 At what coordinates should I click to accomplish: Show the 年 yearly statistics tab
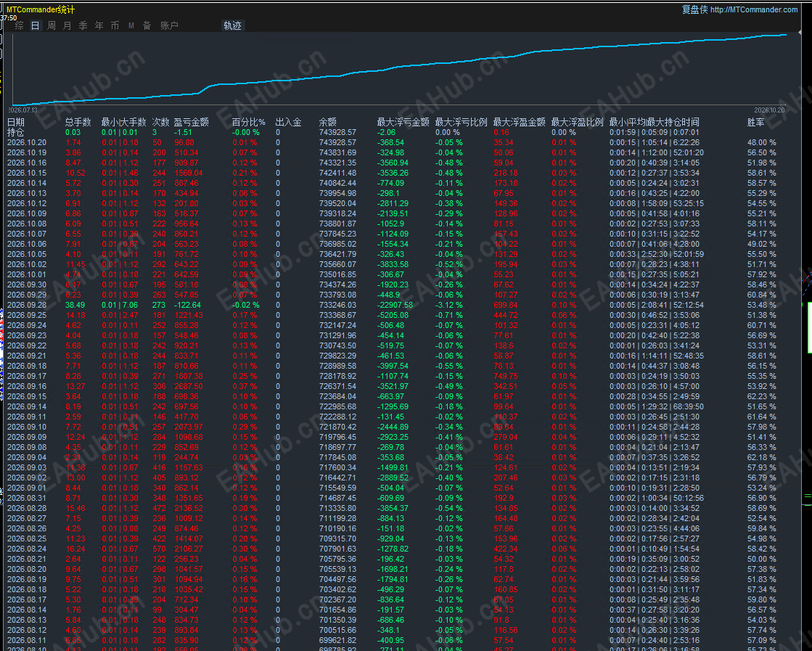pos(99,25)
